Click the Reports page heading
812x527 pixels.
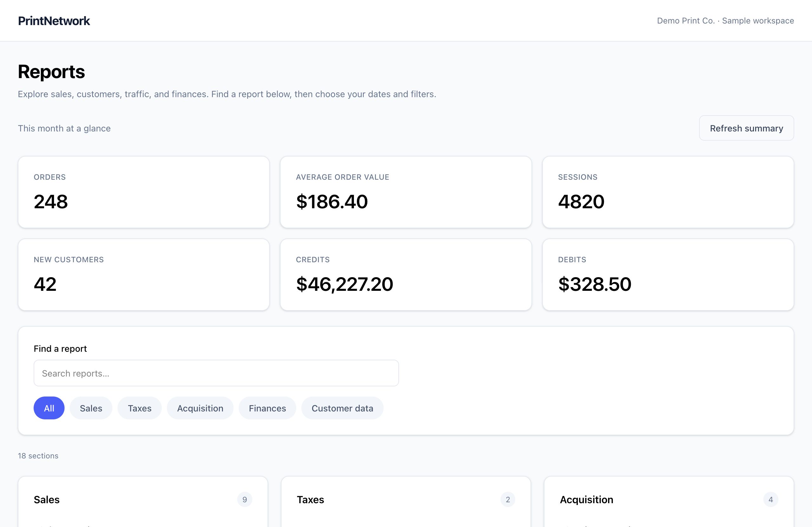pyautogui.click(x=51, y=72)
